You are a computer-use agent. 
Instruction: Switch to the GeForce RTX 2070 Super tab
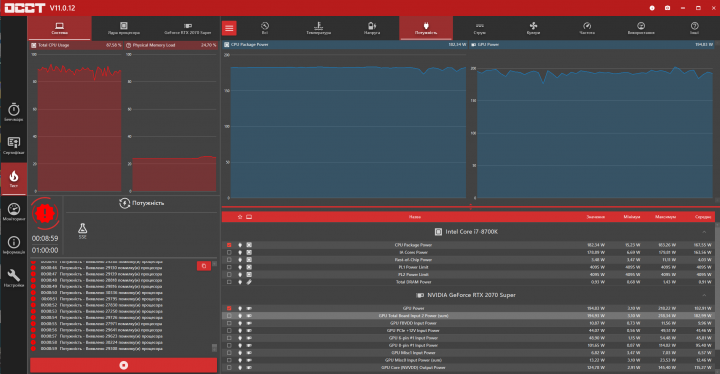[187, 28]
